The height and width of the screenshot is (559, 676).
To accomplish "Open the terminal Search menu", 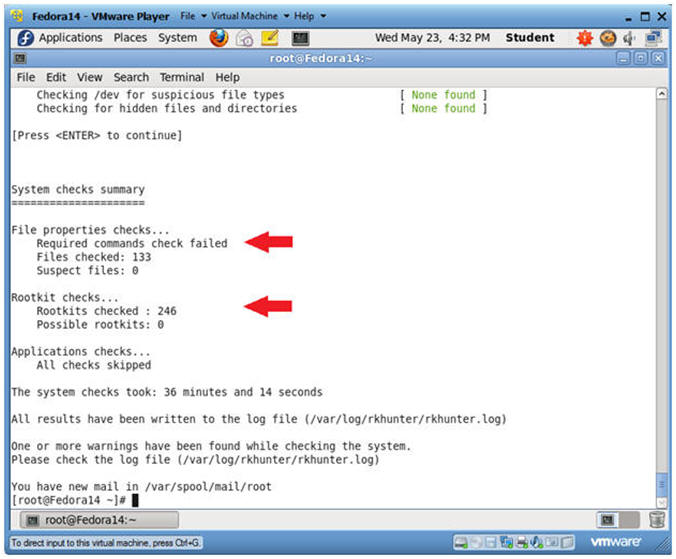I will click(x=131, y=78).
